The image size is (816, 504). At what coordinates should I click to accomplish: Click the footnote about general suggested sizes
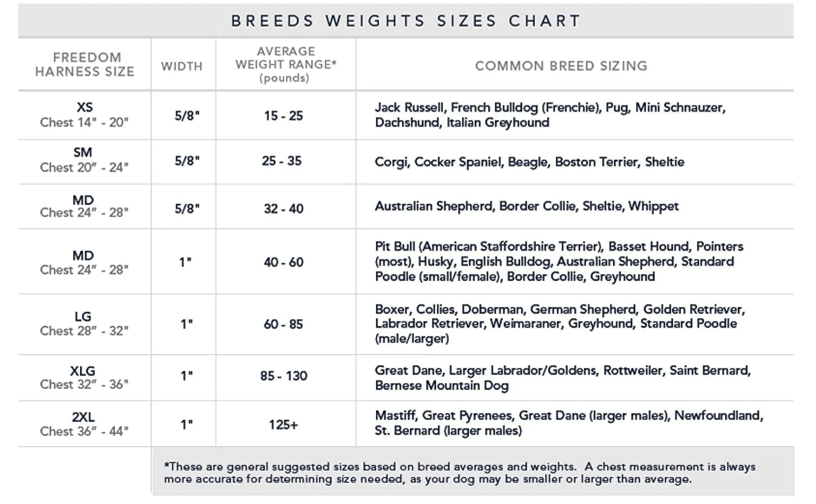460,473
